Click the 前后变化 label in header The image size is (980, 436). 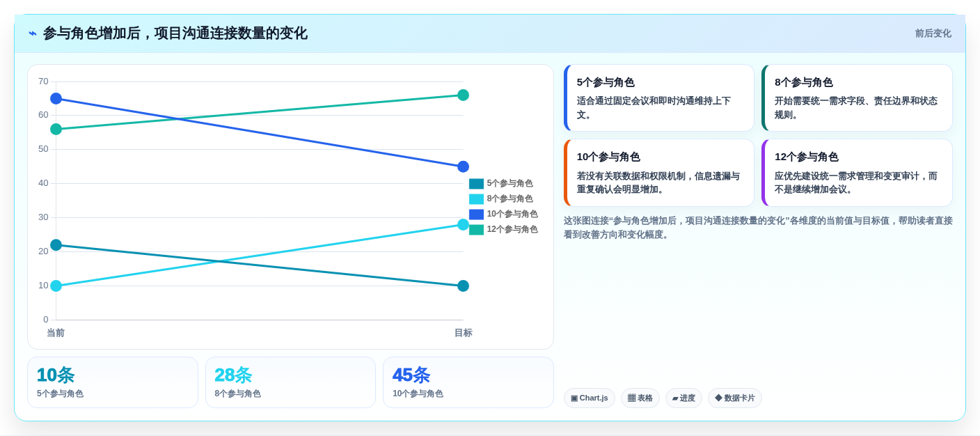point(933,33)
